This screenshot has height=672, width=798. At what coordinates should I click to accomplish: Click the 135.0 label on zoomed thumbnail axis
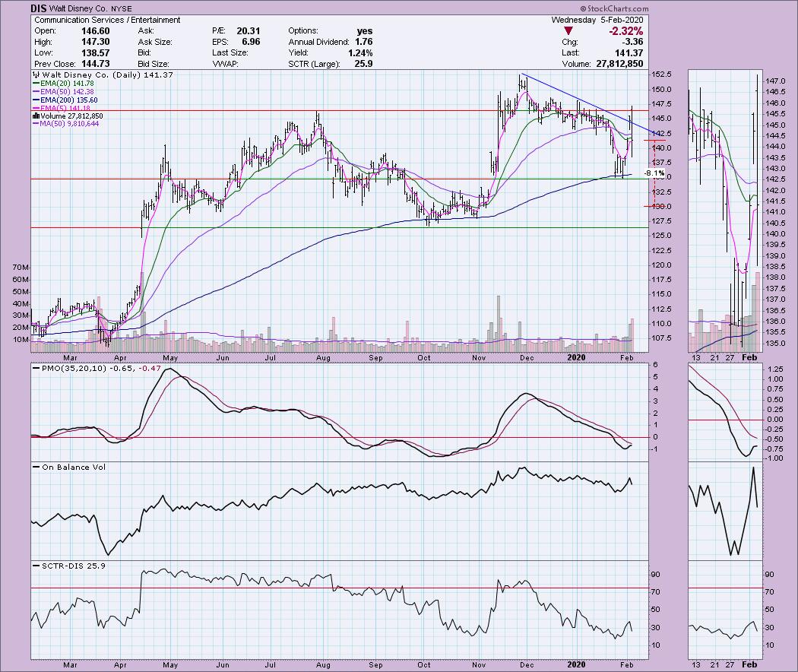click(775, 343)
